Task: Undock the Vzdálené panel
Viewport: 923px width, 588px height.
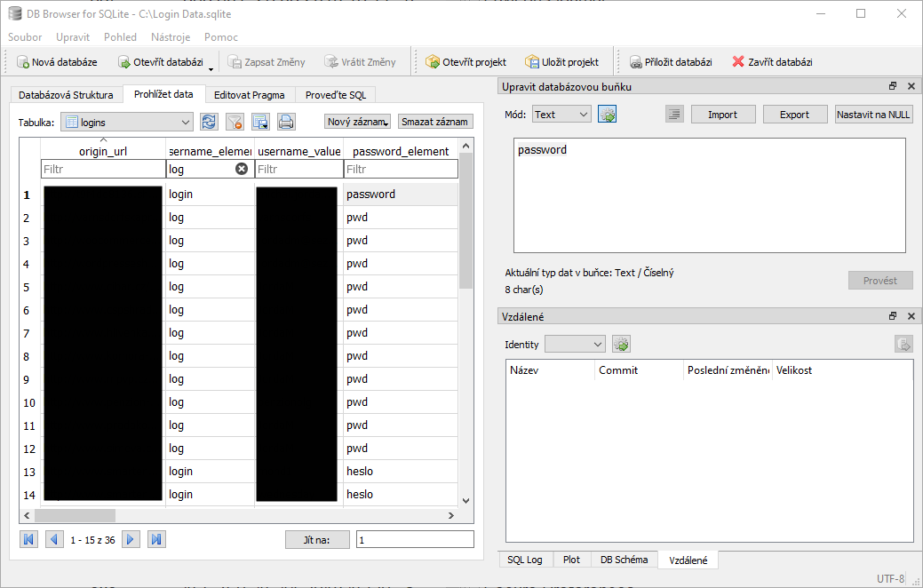Action: pos(893,316)
